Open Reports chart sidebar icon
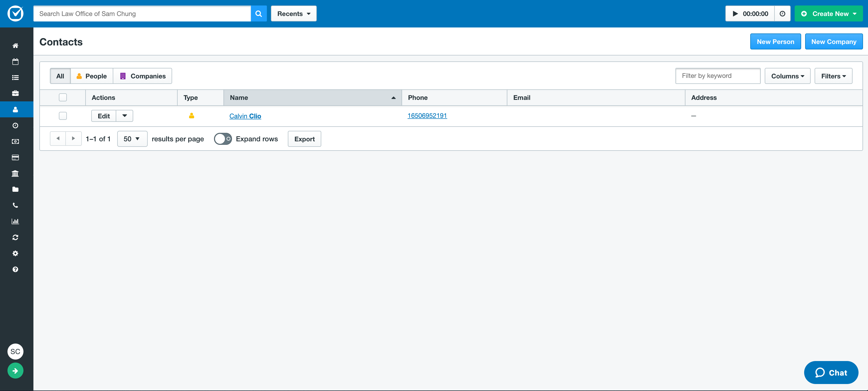Viewport: 868px width, 391px height. (15, 221)
